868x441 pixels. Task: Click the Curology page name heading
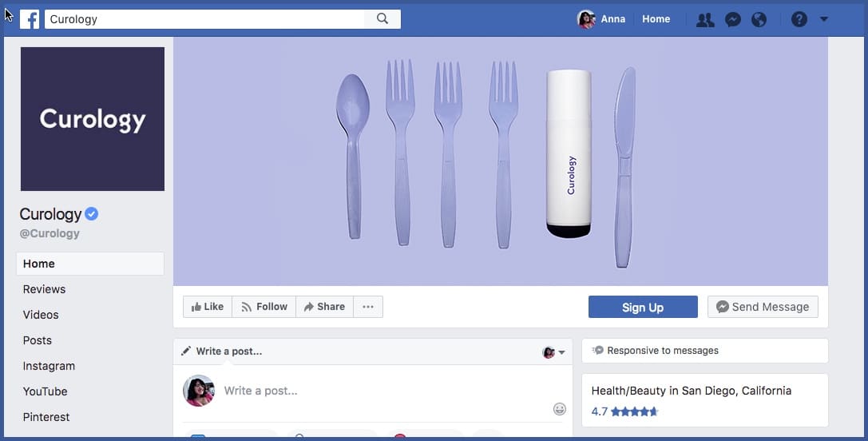[50, 214]
